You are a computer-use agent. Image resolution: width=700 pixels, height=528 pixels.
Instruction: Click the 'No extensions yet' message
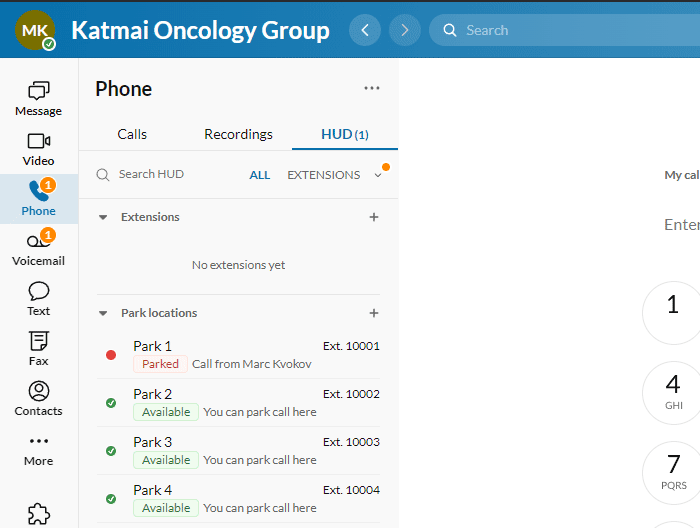tap(238, 265)
